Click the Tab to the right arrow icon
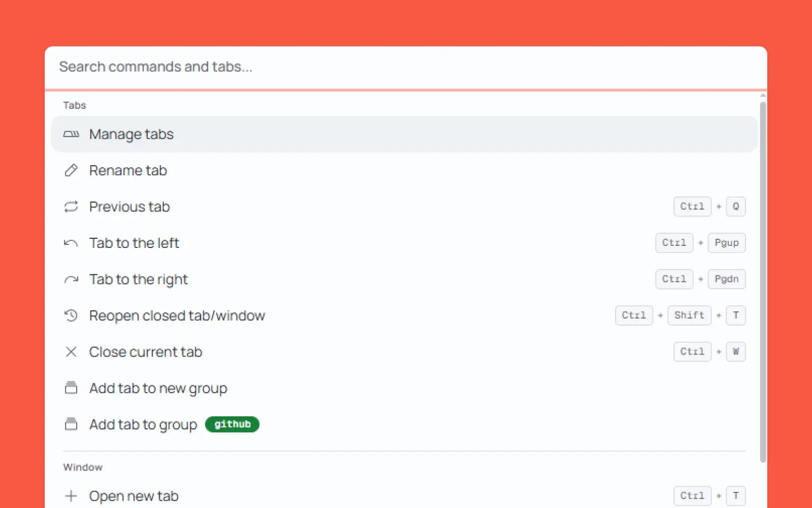This screenshot has width=812, height=508. pyautogui.click(x=71, y=279)
